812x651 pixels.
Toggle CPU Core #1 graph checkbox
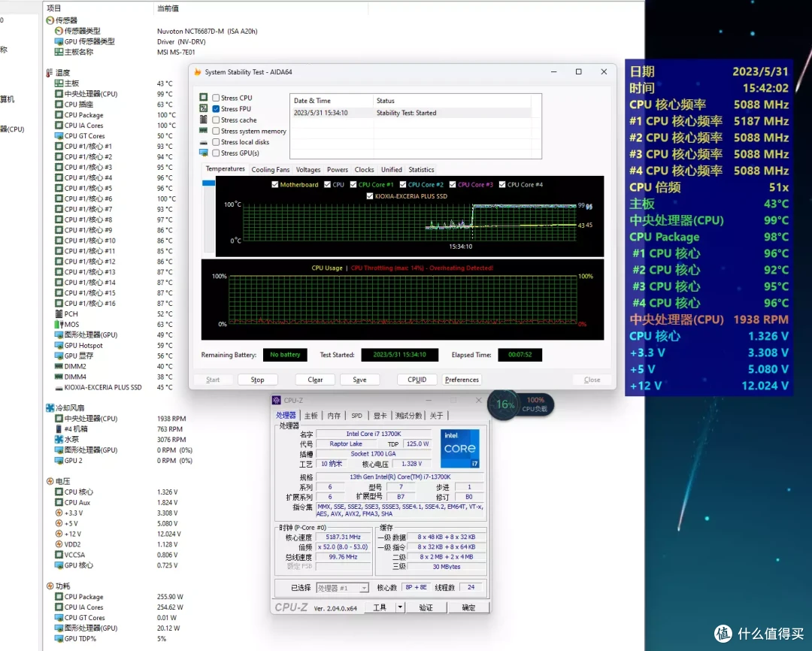[x=353, y=184]
